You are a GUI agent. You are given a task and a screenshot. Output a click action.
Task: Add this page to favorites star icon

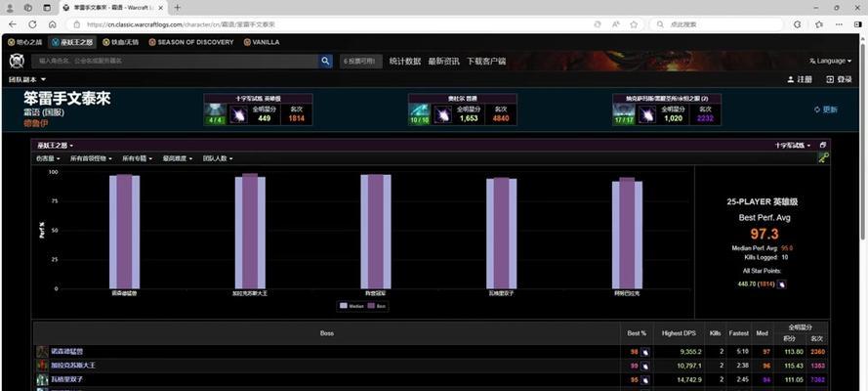(634, 24)
